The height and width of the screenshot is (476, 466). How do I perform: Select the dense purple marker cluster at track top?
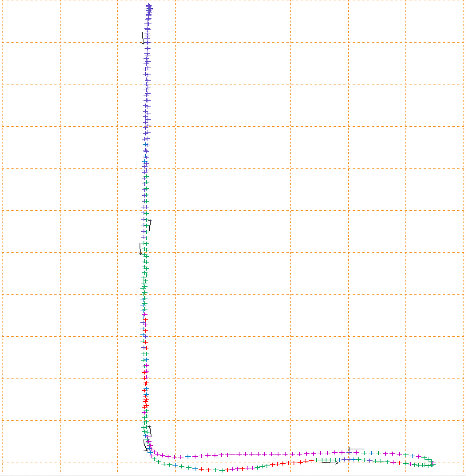coord(149,9)
